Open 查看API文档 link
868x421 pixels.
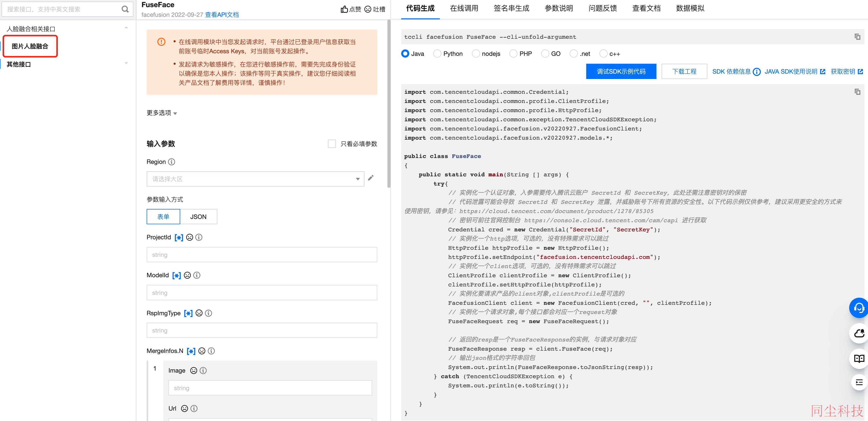(222, 15)
